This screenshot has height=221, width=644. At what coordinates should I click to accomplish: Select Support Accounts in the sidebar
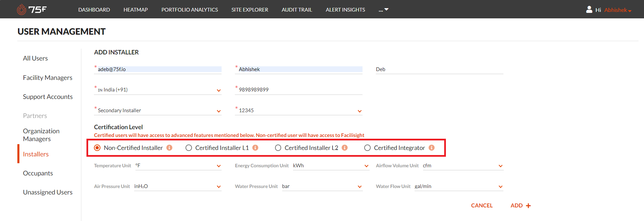tap(48, 97)
